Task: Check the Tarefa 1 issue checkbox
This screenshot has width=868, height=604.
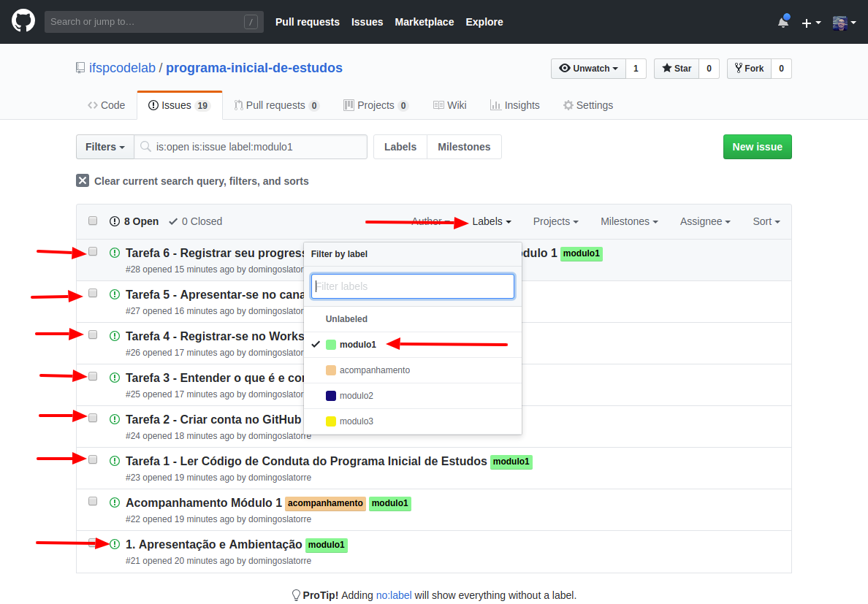Action: [x=93, y=459]
